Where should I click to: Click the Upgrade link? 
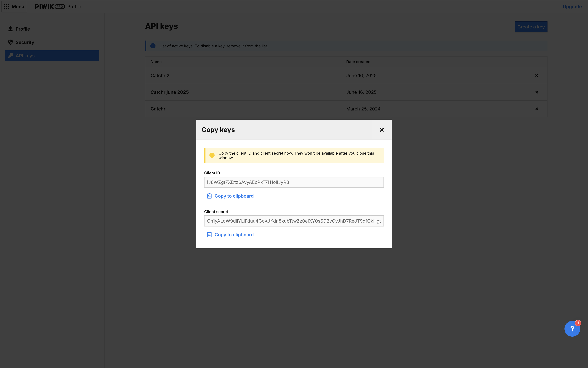tap(572, 7)
